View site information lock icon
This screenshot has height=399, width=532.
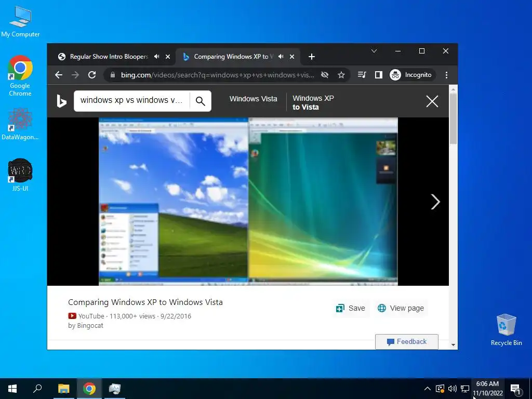pos(113,75)
